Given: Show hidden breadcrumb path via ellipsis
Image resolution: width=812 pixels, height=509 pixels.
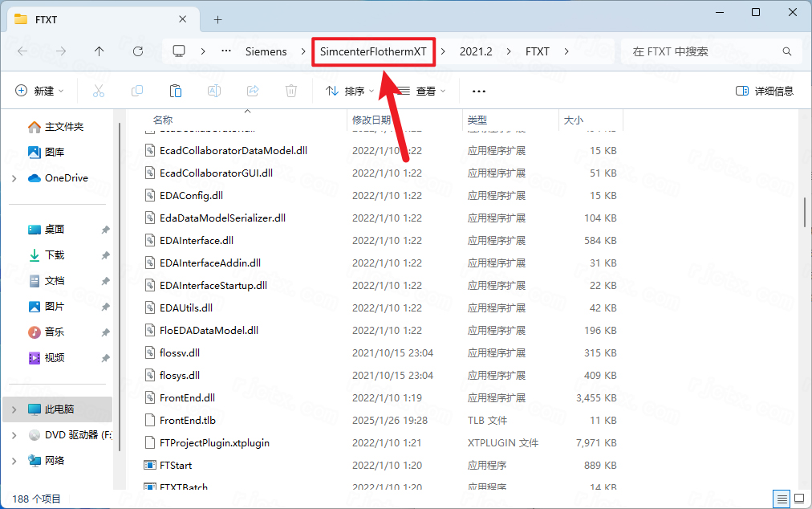Looking at the screenshot, I should coord(226,51).
